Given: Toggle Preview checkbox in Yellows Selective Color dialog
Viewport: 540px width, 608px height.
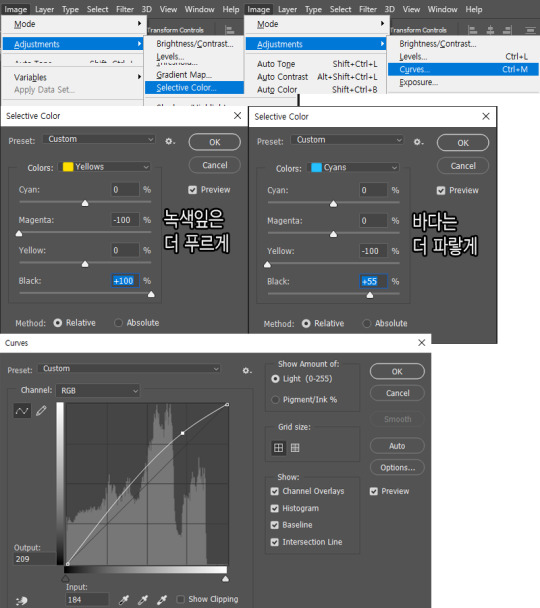Looking at the screenshot, I should [192, 190].
